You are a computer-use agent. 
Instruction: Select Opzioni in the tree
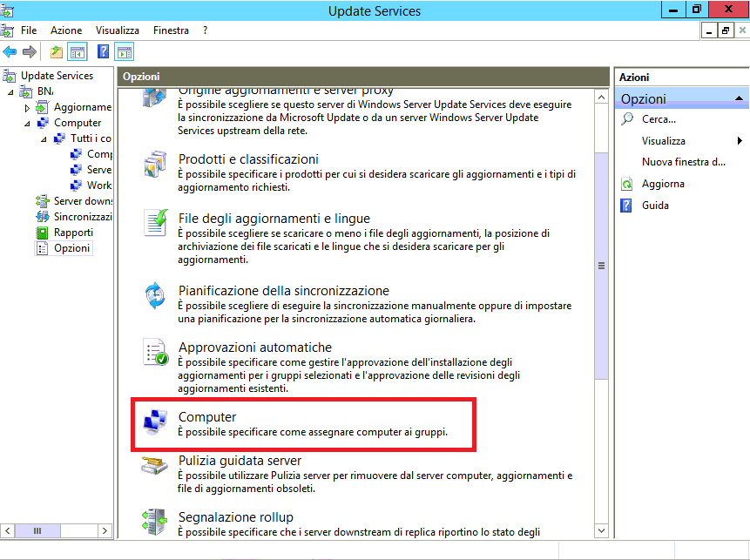[71, 248]
